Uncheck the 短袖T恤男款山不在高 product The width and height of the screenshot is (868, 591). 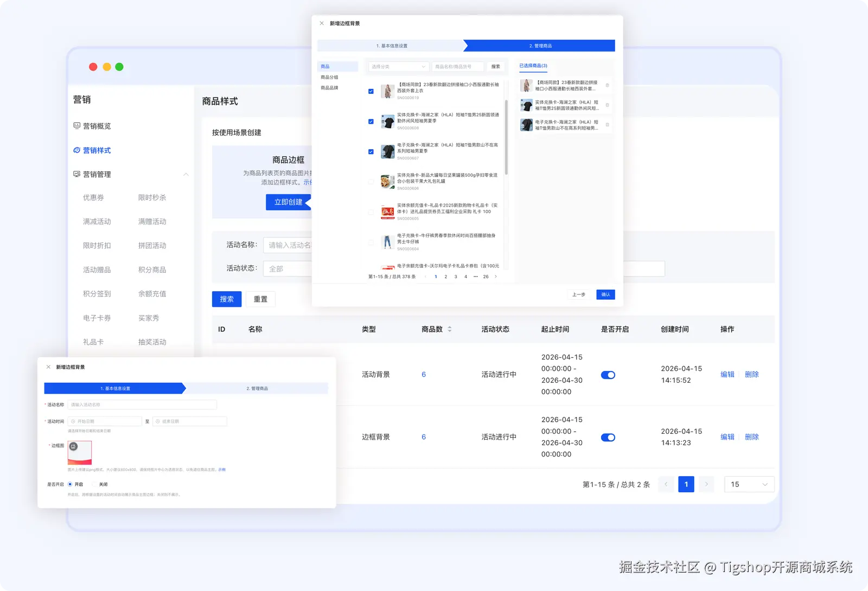point(371,152)
